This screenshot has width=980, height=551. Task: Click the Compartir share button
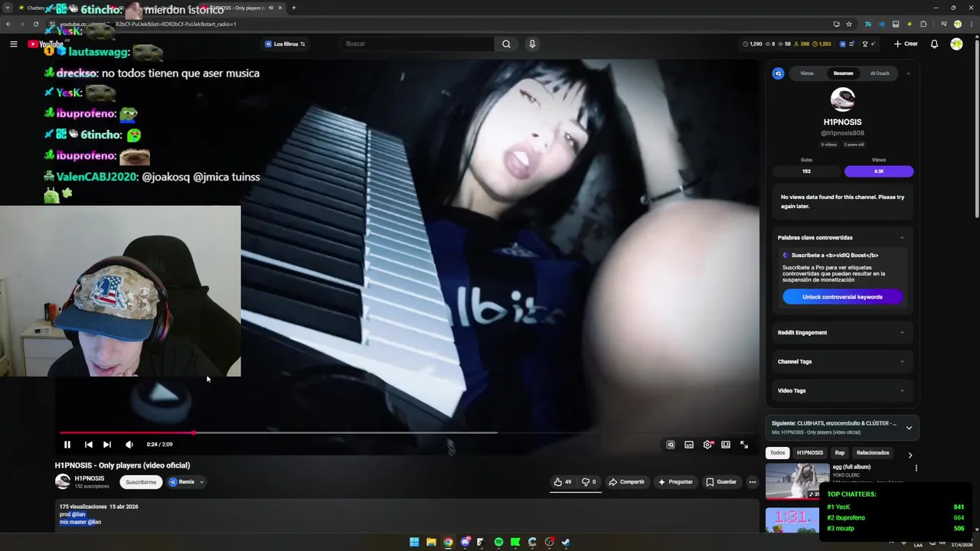click(x=626, y=482)
